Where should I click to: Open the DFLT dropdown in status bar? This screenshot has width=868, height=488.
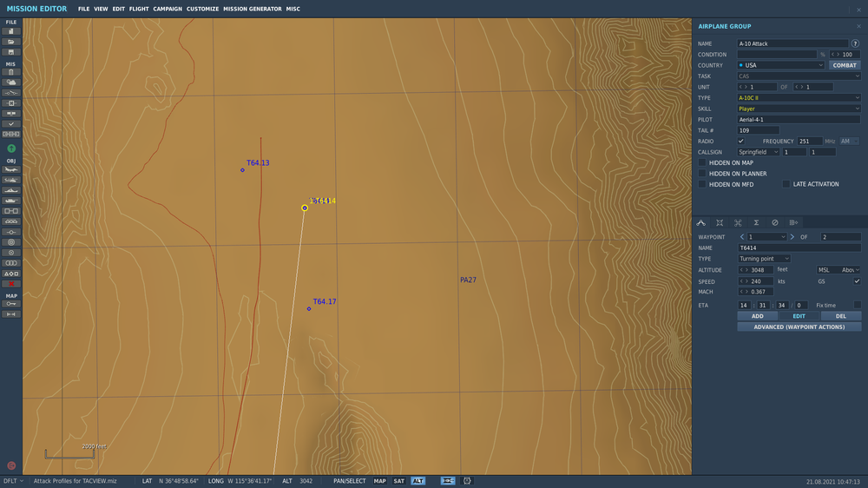click(x=13, y=481)
